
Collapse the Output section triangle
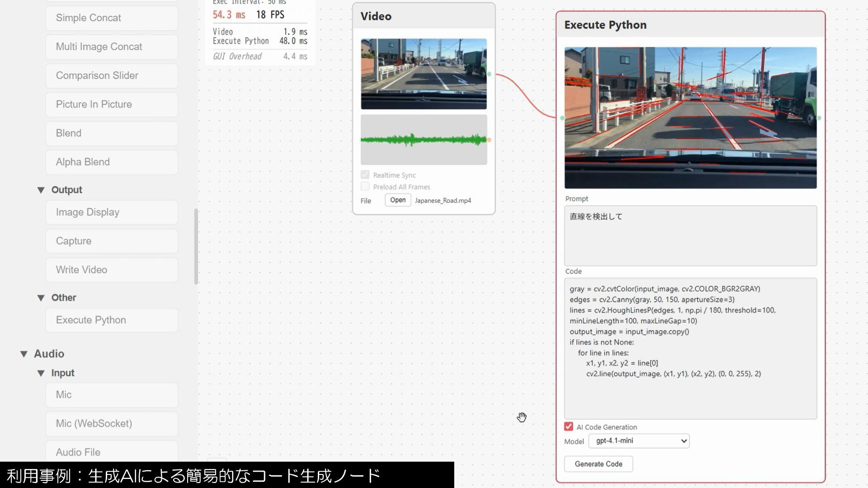(41, 190)
